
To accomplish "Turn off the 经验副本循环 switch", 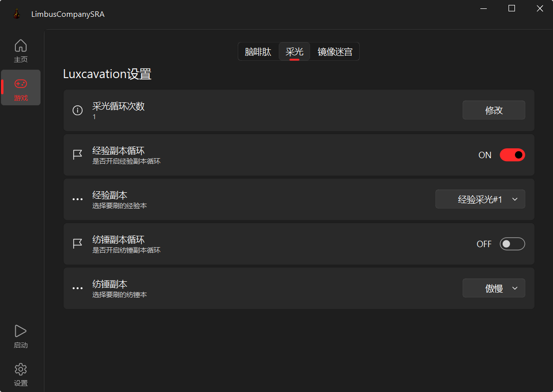I will coord(512,155).
